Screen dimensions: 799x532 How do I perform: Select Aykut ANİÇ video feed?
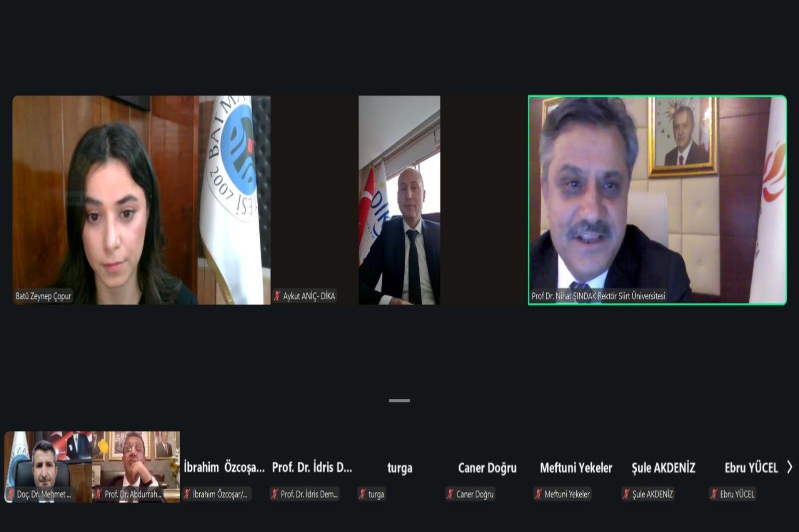click(399, 200)
